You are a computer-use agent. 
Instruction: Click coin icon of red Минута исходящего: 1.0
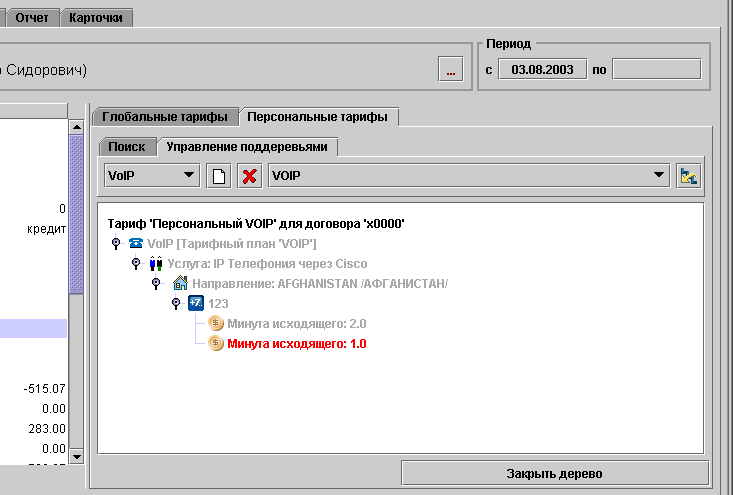pos(216,343)
